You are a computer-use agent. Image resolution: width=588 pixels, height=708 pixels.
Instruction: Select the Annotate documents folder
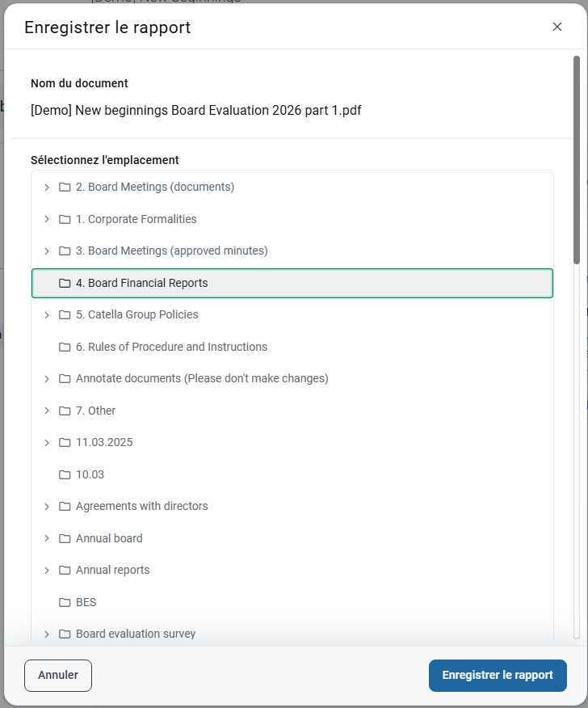click(202, 379)
